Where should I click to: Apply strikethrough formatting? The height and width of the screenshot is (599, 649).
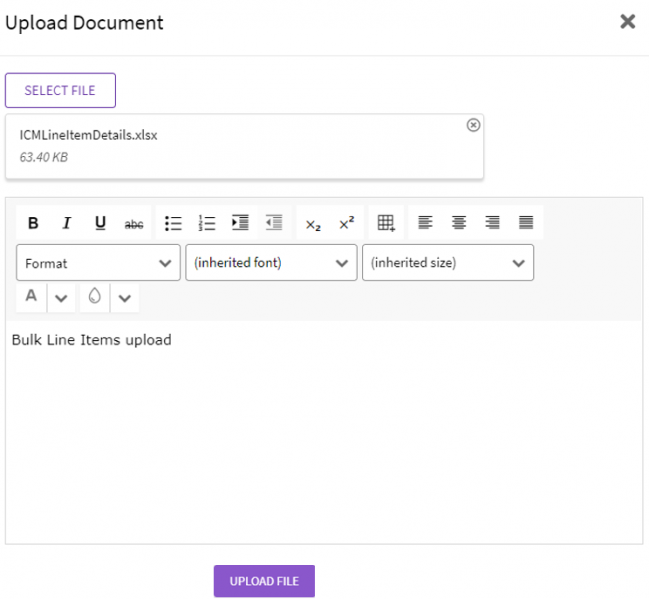point(134,224)
